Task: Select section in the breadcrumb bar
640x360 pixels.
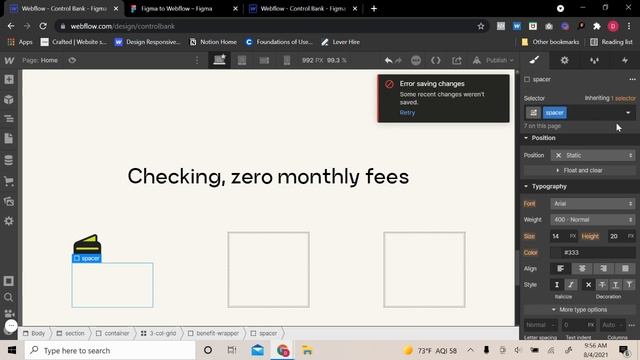Action: pos(71,333)
